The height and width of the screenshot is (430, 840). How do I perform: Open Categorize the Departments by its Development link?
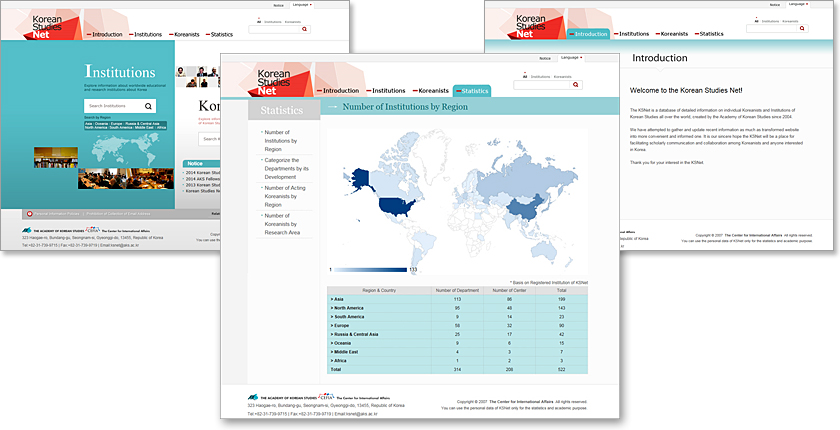tap(289, 168)
